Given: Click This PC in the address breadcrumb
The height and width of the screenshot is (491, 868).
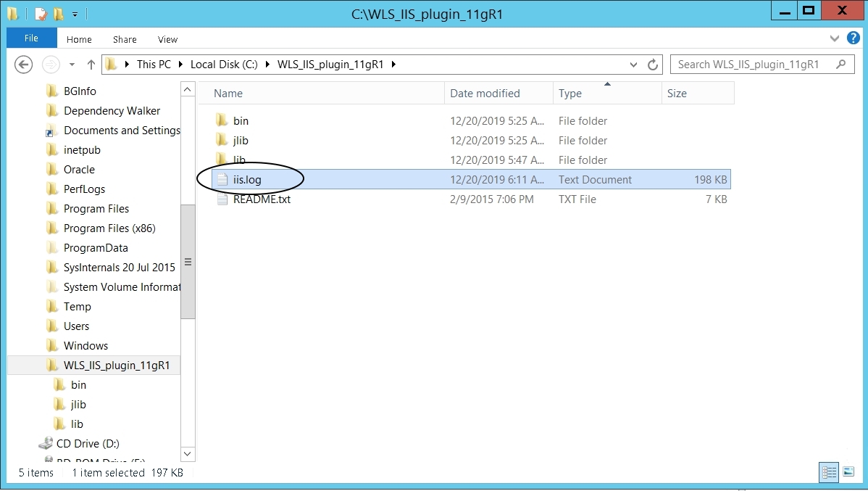Looking at the screenshot, I should [x=154, y=65].
